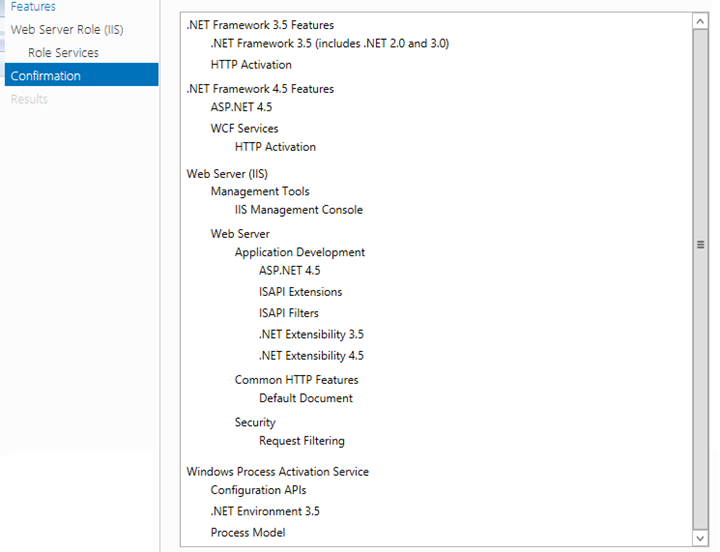Open the Features wizard step
The width and height of the screenshot is (720, 552).
coord(33,7)
